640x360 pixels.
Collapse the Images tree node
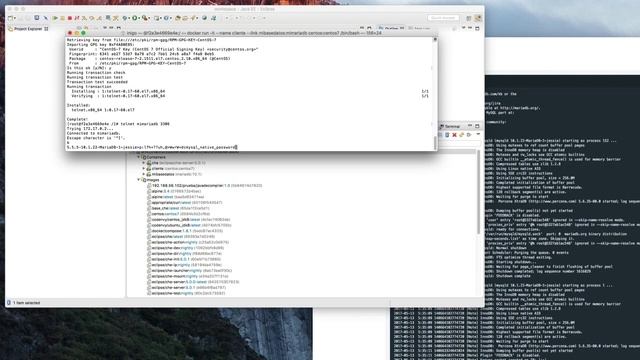[139, 180]
